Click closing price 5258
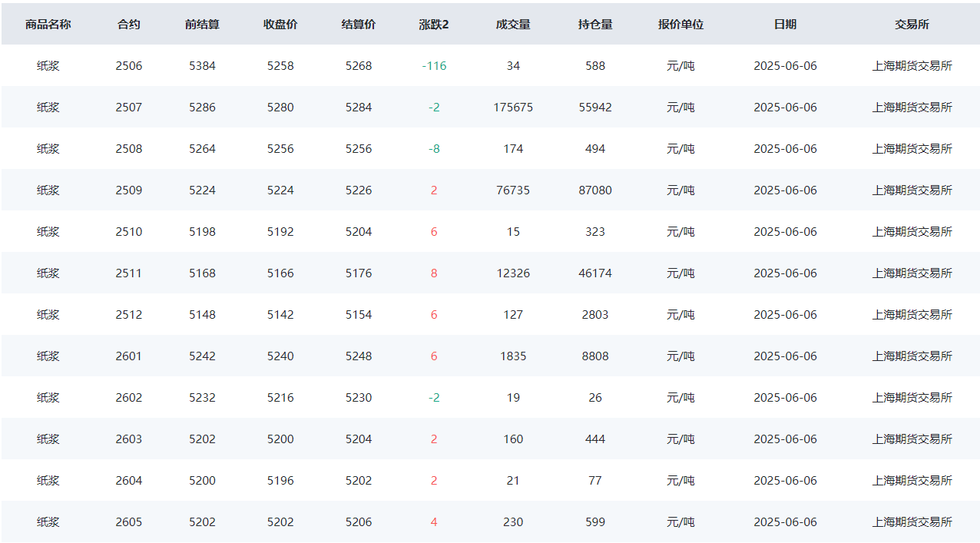This screenshot has height=543, width=980. (x=280, y=66)
